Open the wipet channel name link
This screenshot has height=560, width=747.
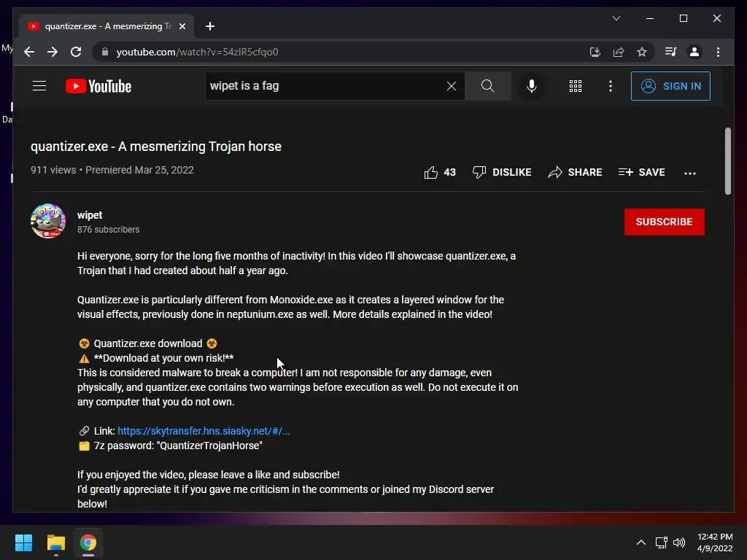pos(90,215)
